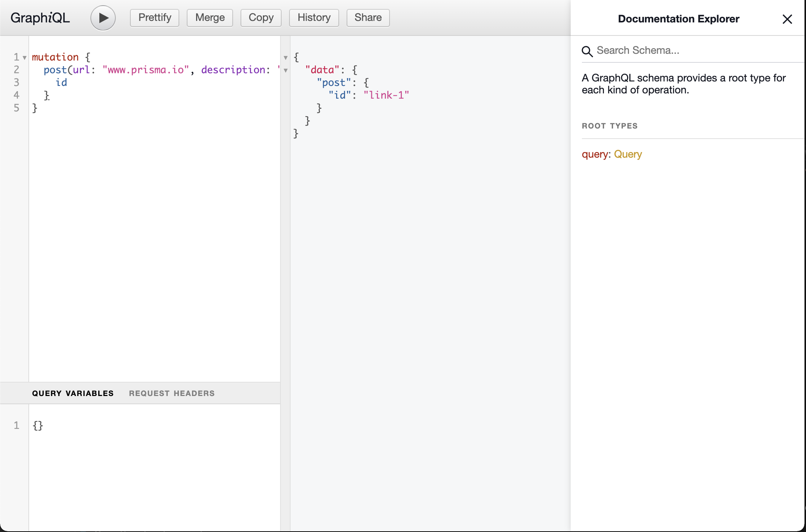Copy the query with the Copy button
The height and width of the screenshot is (532, 806).
click(261, 18)
